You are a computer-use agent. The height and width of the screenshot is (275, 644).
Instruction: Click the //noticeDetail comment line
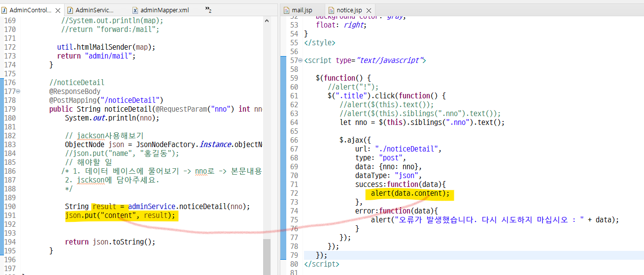click(x=77, y=83)
